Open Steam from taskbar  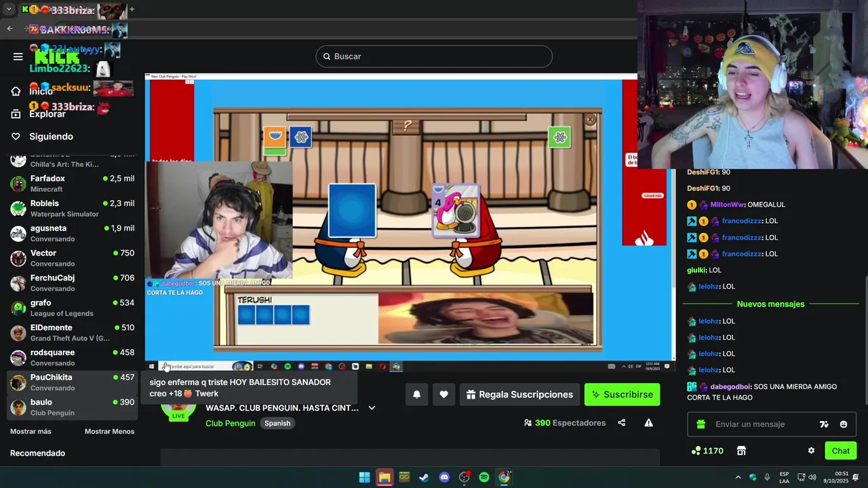point(424,477)
